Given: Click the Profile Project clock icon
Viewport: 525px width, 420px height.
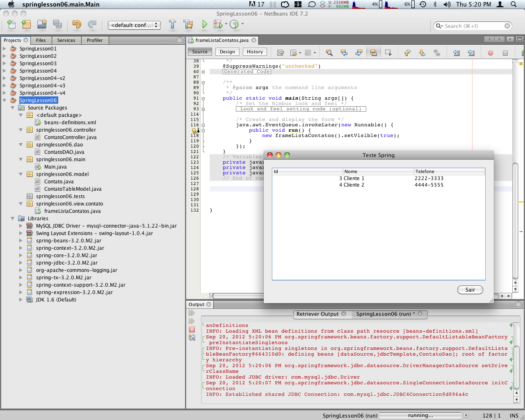Looking at the screenshot, I should (x=234, y=25).
